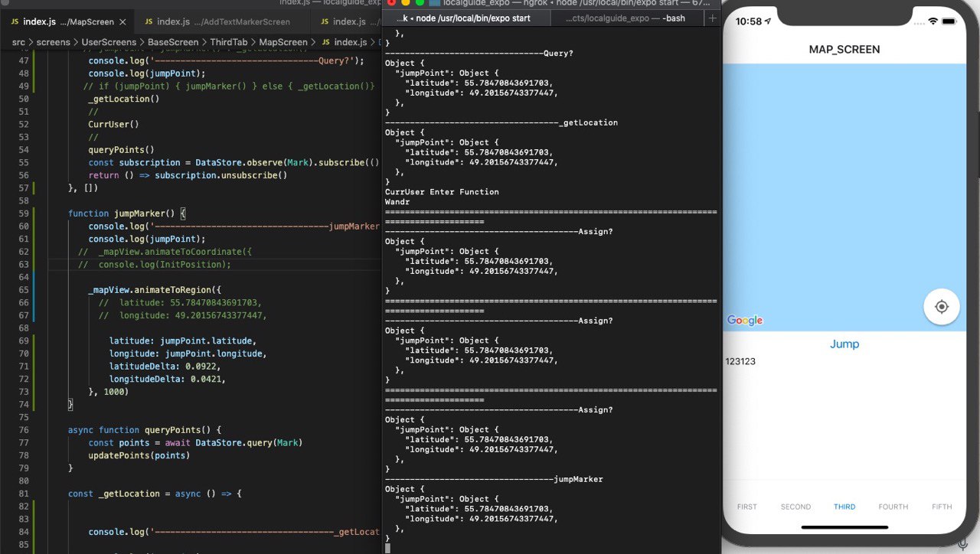
Task: Click the blue map area in the simulator
Action: coord(844,197)
